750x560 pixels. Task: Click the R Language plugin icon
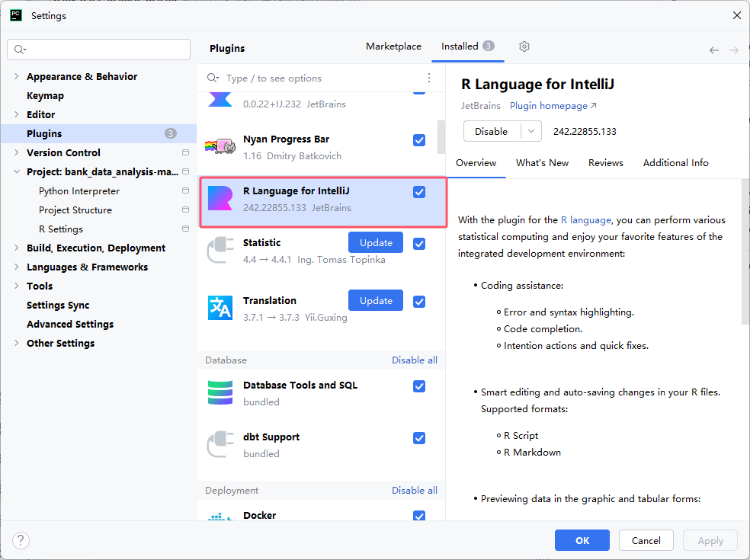tap(220, 198)
